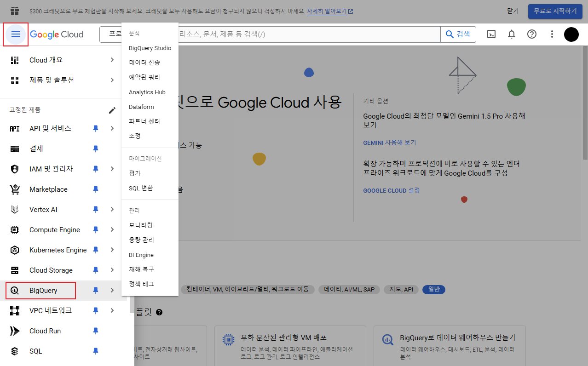
Task: Expand the Vertex AI submenu chevron
Action: 112,210
